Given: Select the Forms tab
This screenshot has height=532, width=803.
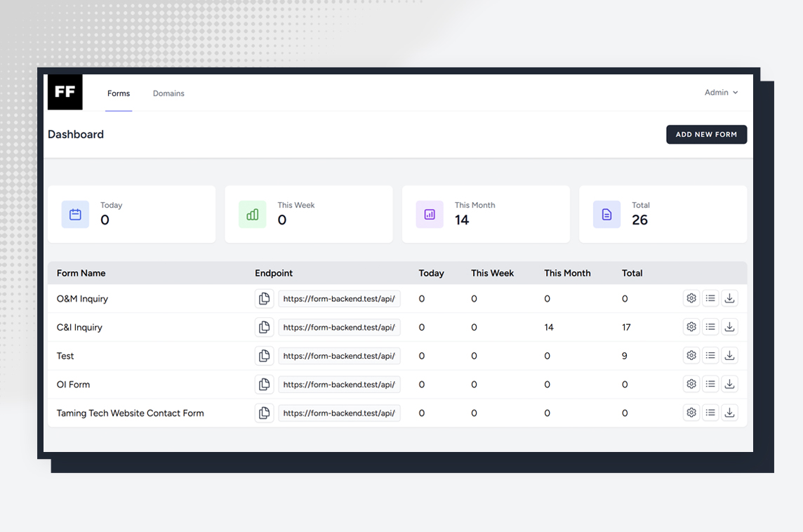Looking at the screenshot, I should pos(119,93).
